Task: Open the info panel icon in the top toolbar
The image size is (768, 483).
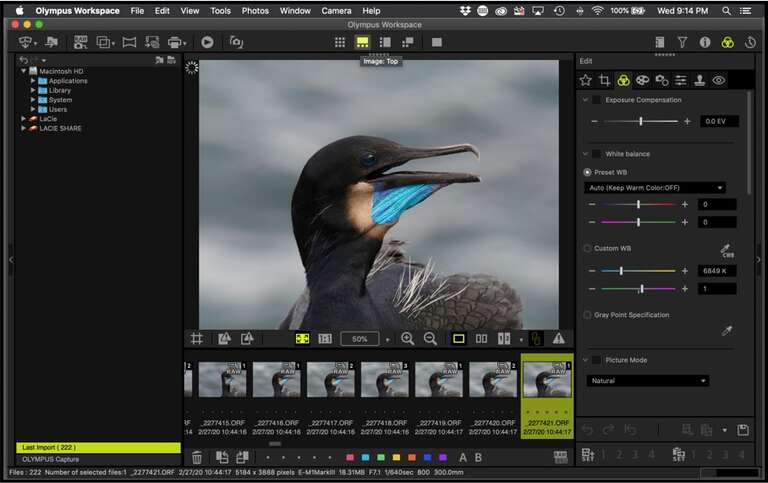Action: [x=704, y=42]
